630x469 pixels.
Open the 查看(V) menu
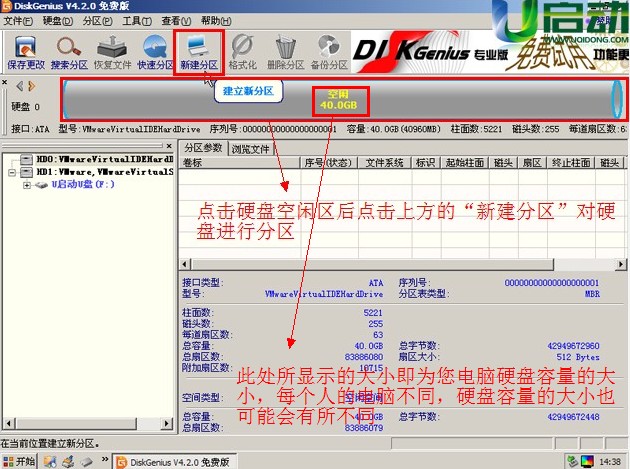click(176, 20)
